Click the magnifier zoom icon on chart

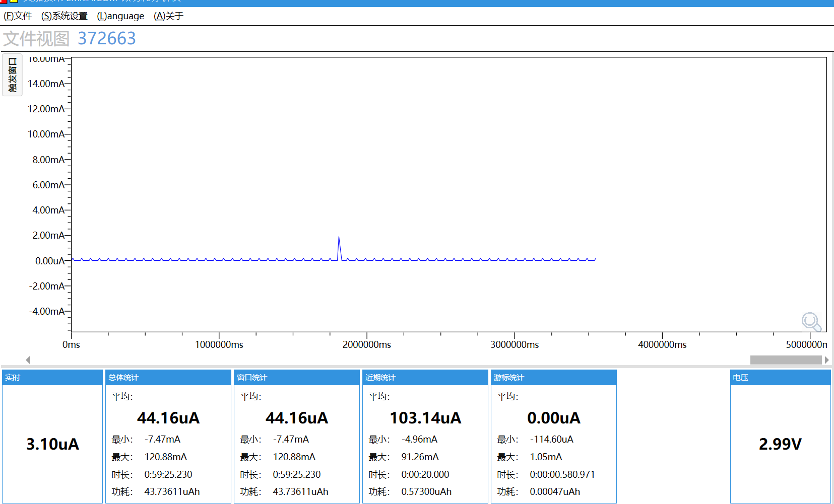tap(811, 322)
